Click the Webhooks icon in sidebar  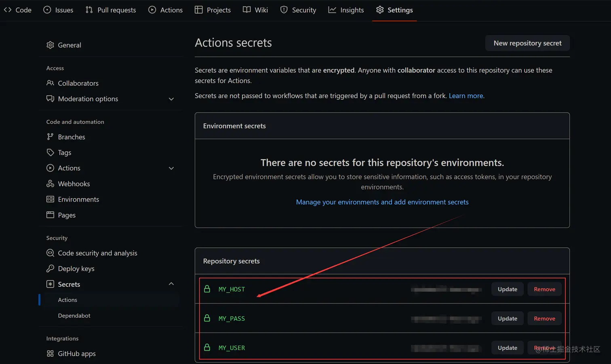(x=50, y=184)
